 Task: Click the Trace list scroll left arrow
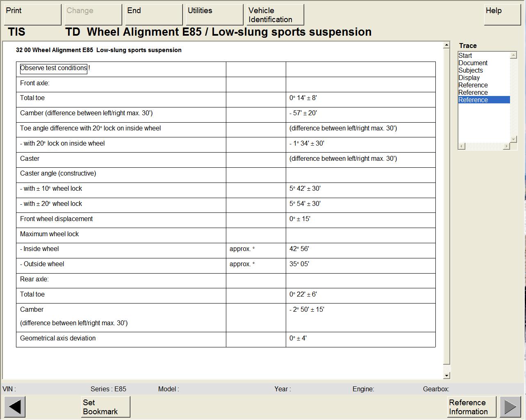[462, 146]
